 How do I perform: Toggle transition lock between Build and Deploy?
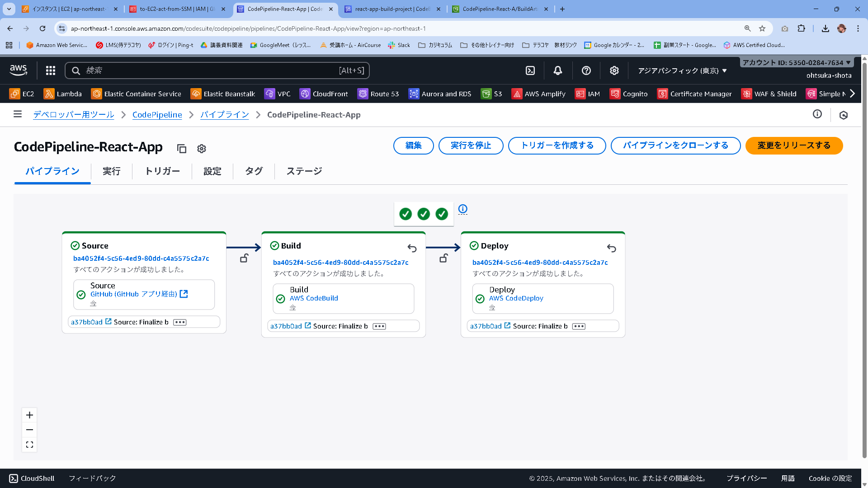click(x=443, y=258)
